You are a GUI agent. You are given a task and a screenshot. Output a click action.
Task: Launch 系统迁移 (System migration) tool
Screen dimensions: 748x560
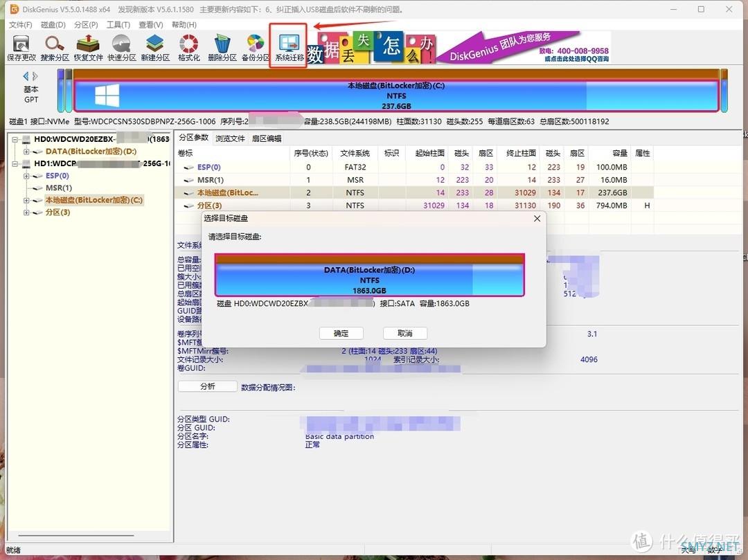289,48
